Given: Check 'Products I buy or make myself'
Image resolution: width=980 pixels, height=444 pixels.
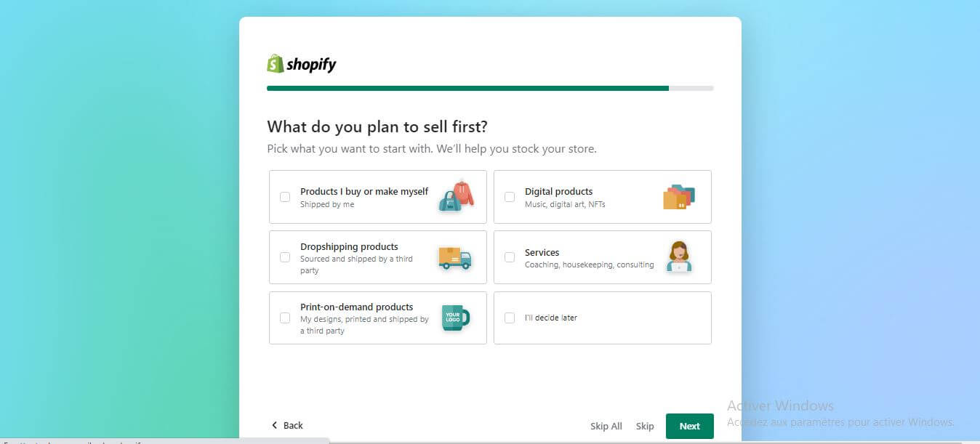Looking at the screenshot, I should (285, 197).
